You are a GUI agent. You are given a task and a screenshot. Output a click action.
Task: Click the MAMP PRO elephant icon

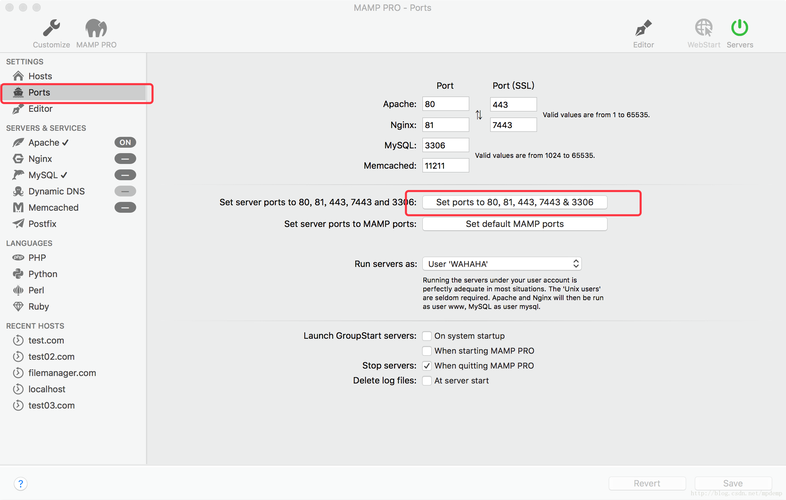97,28
